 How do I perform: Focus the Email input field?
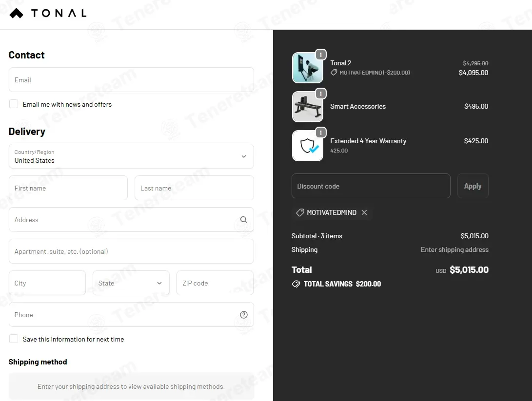pyautogui.click(x=131, y=80)
